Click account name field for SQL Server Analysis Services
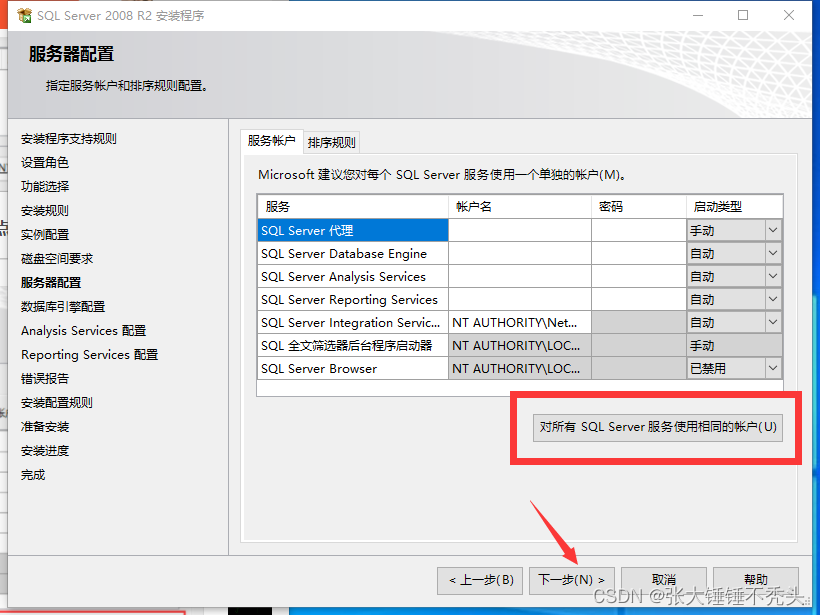Viewport: 820px width, 615px height. tap(520, 276)
